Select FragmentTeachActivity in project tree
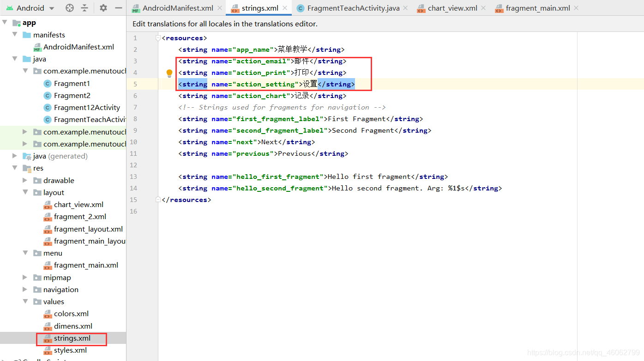The image size is (644, 361). coord(90,119)
